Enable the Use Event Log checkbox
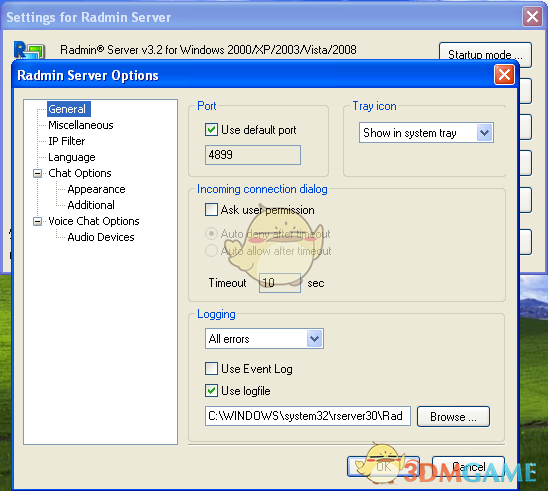The width and height of the screenshot is (548, 491). tap(211, 369)
